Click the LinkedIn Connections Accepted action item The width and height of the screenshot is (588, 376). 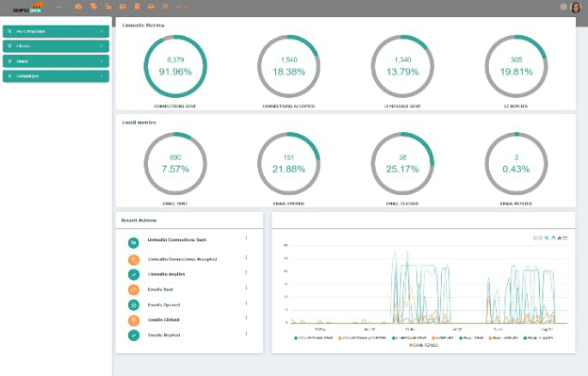pos(182,259)
